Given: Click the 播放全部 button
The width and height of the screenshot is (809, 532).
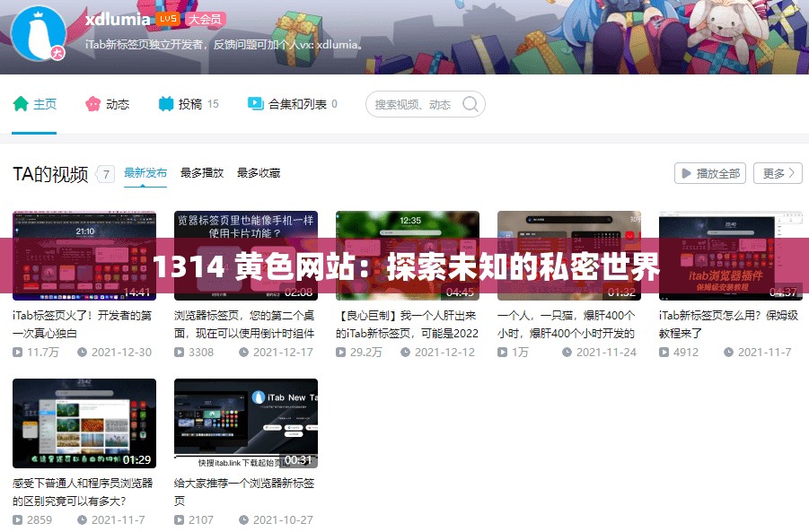Looking at the screenshot, I should pyautogui.click(x=709, y=172).
